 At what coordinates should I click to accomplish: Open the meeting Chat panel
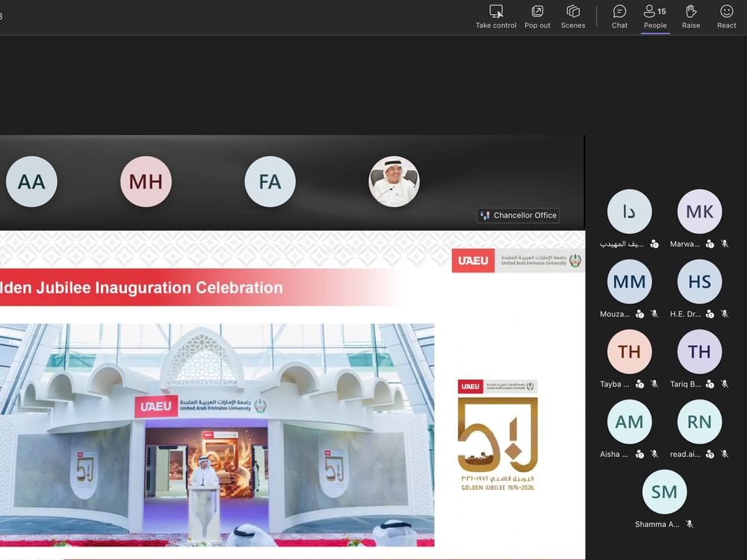point(619,11)
